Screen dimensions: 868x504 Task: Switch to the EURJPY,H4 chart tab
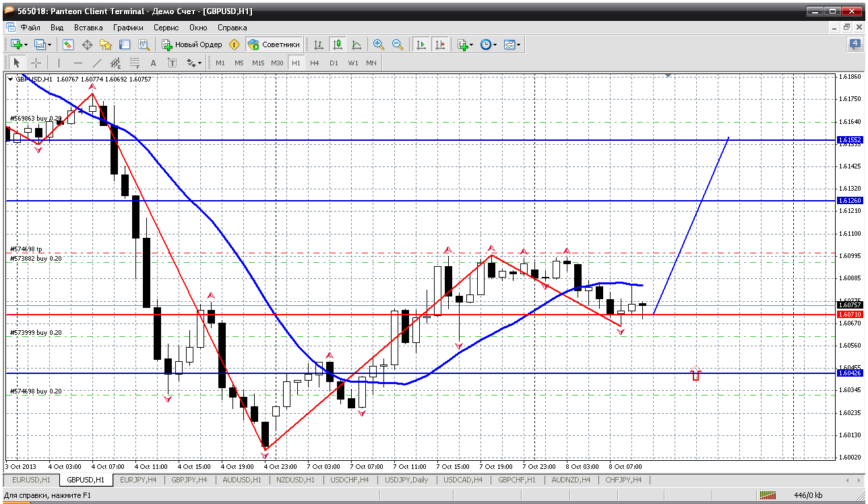137,480
